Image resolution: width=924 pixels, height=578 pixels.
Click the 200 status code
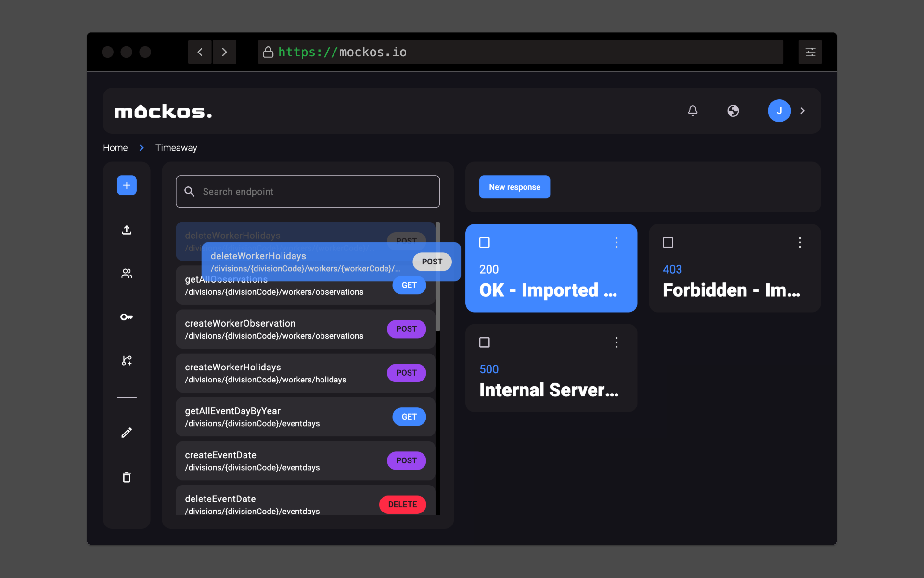click(489, 269)
